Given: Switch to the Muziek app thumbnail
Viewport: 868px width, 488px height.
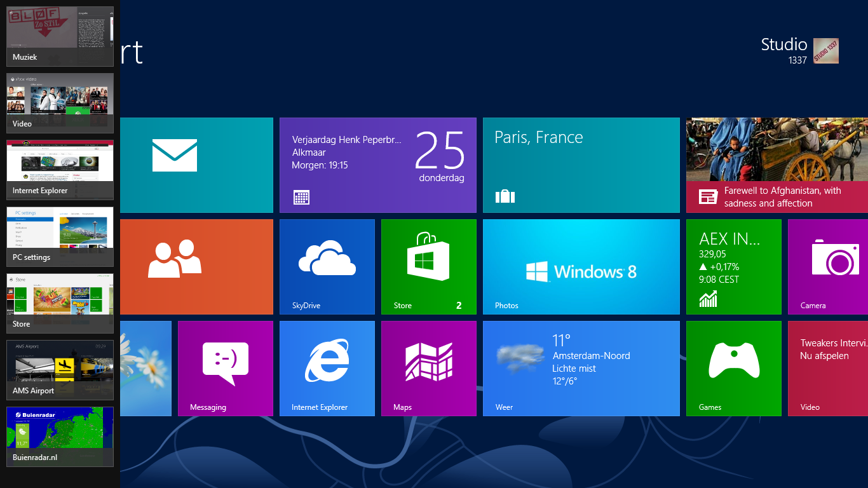Looking at the screenshot, I should [x=60, y=36].
